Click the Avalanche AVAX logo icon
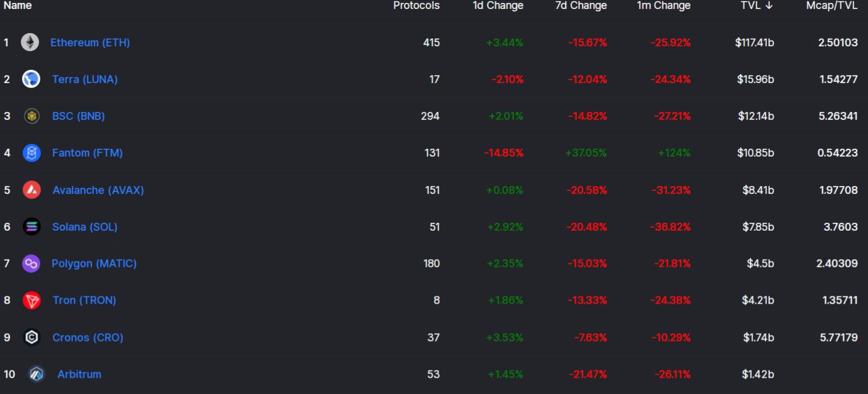 [x=31, y=190]
